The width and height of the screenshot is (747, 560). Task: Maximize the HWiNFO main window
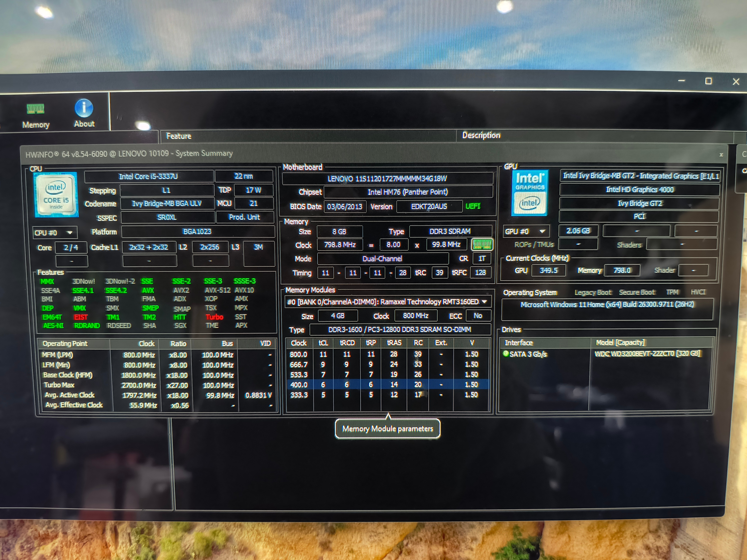pyautogui.click(x=708, y=81)
